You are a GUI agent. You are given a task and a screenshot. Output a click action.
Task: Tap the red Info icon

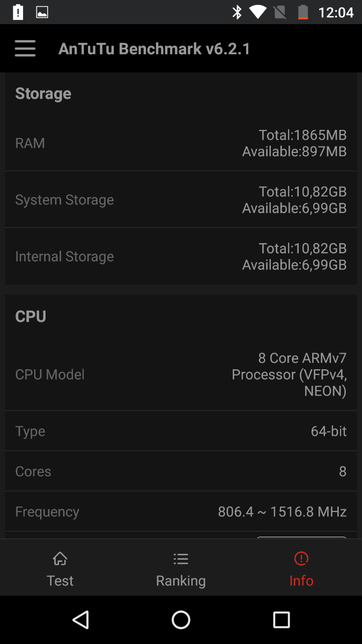(x=301, y=559)
